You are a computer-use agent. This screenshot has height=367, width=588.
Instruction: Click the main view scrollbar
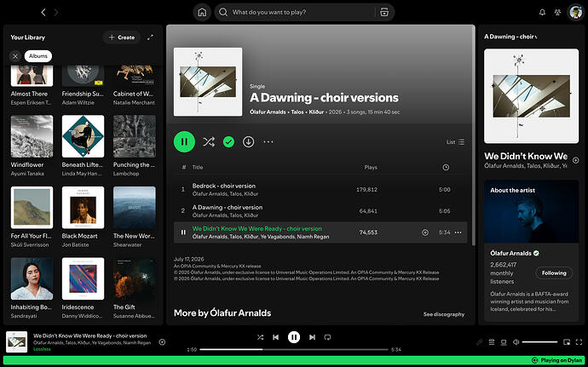(x=474, y=135)
